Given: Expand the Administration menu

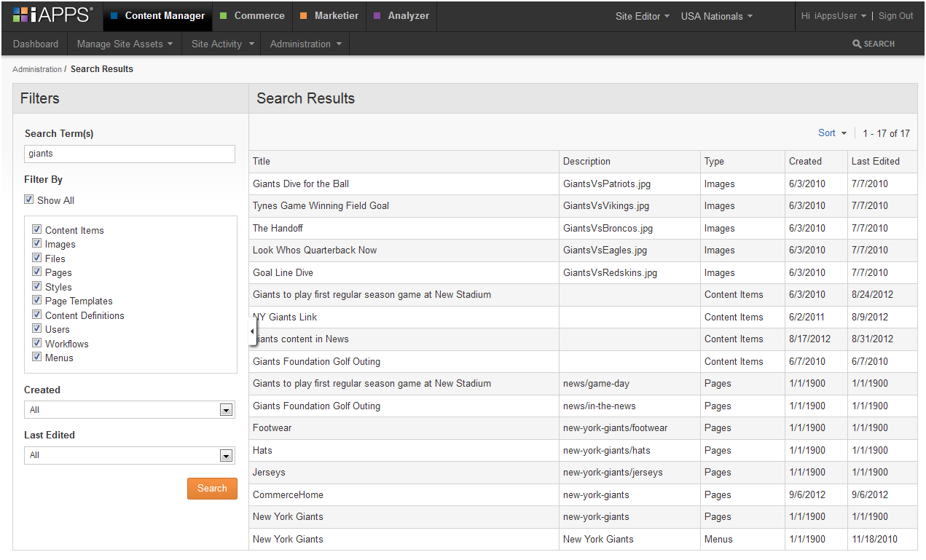Looking at the screenshot, I should tap(305, 44).
